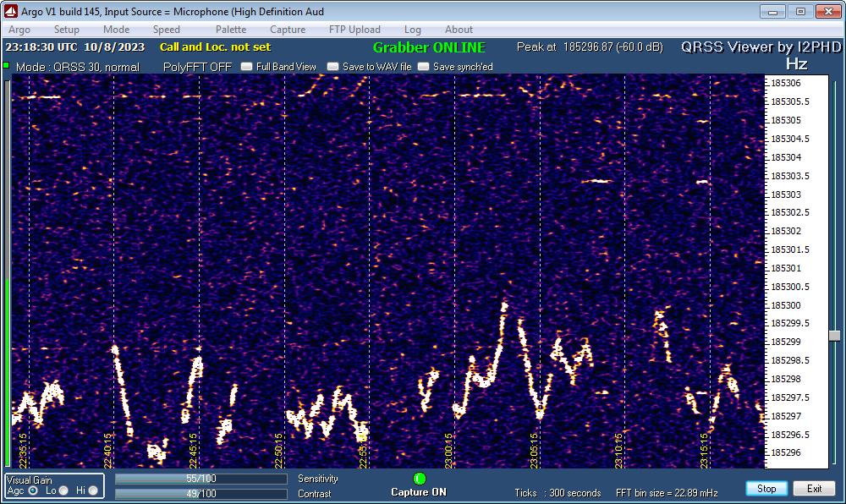
Task: Open the About menu
Action: tap(459, 30)
